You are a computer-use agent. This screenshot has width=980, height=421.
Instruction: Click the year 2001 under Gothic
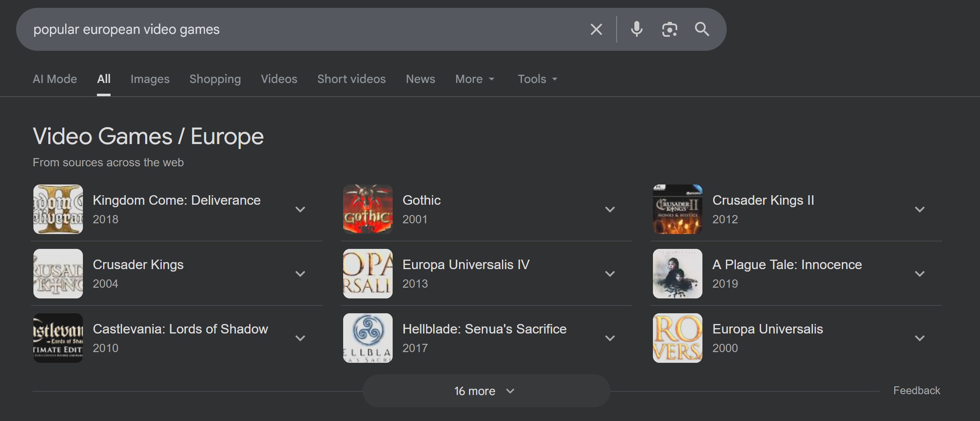click(x=415, y=219)
